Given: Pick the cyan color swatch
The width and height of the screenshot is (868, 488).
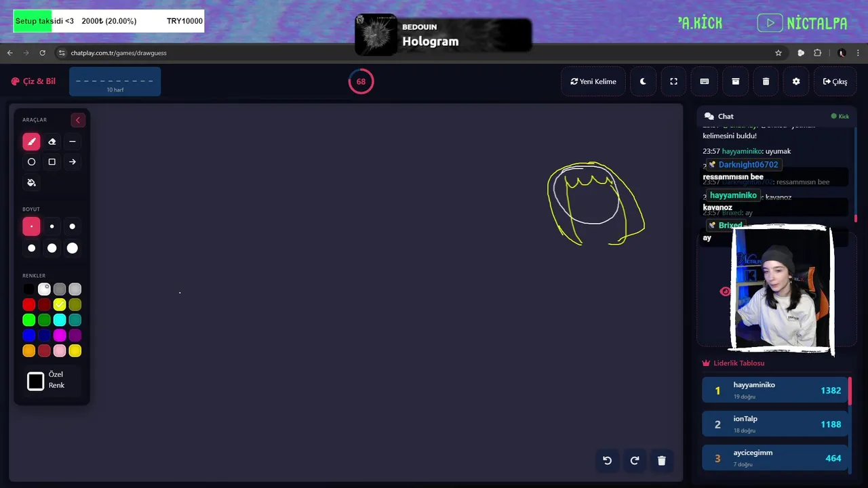Looking at the screenshot, I should coord(60,320).
